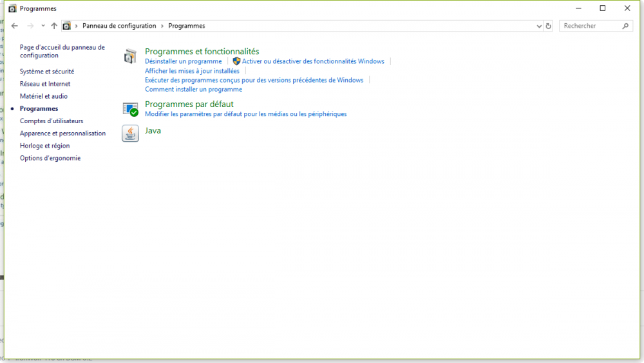Open Comptes d'utilisateurs category

coord(52,121)
